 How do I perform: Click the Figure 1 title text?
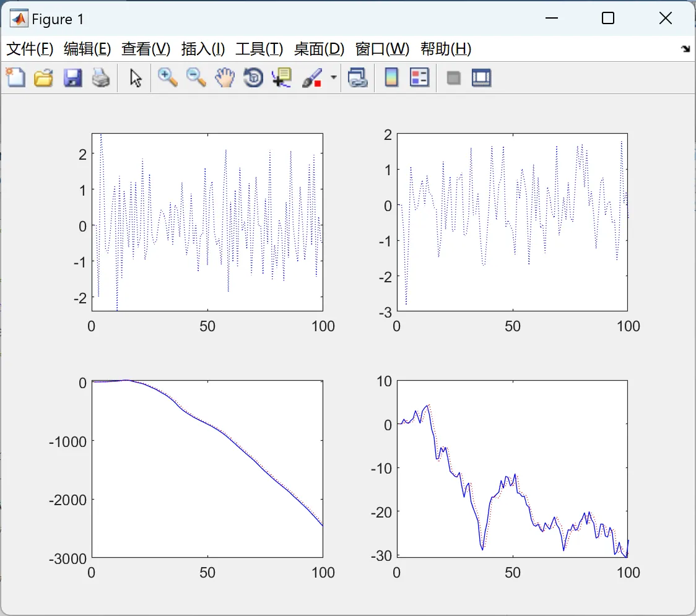tap(57, 19)
